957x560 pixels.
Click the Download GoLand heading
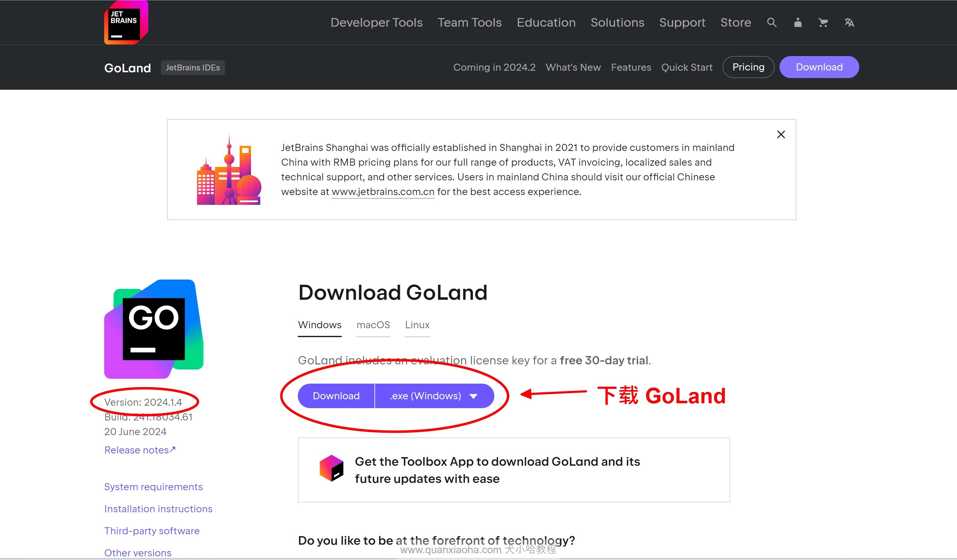pyautogui.click(x=393, y=292)
